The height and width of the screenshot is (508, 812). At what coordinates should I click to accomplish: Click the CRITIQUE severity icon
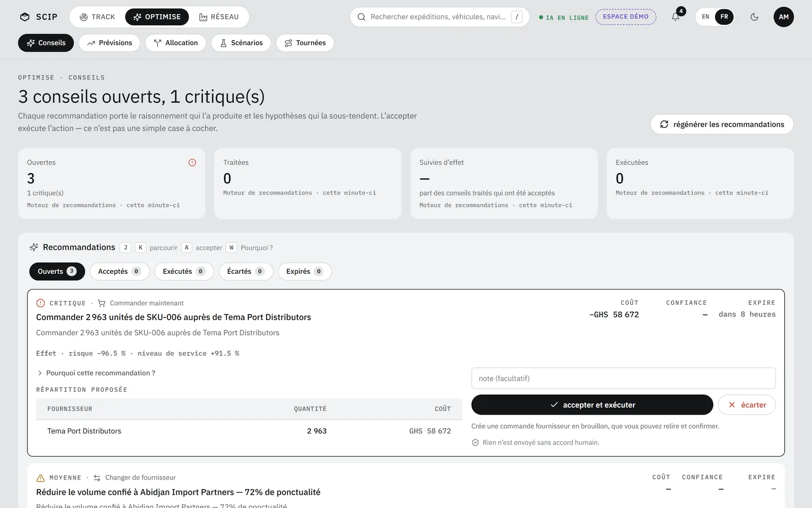[41, 303]
